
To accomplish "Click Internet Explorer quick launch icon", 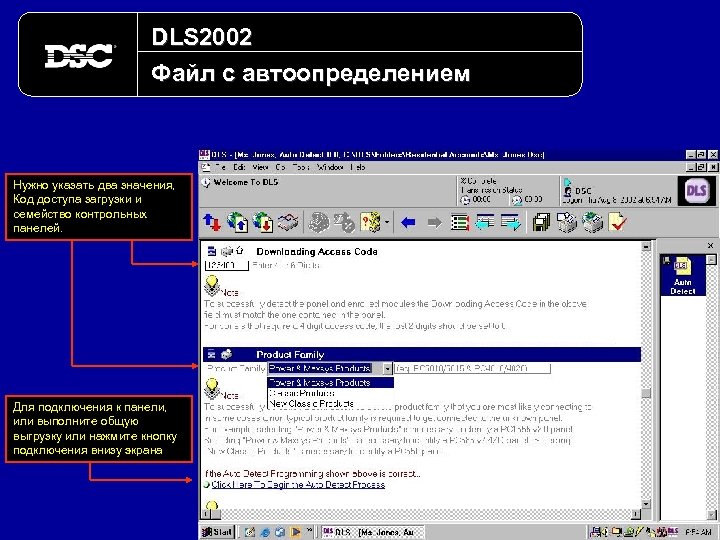I will tap(265, 532).
